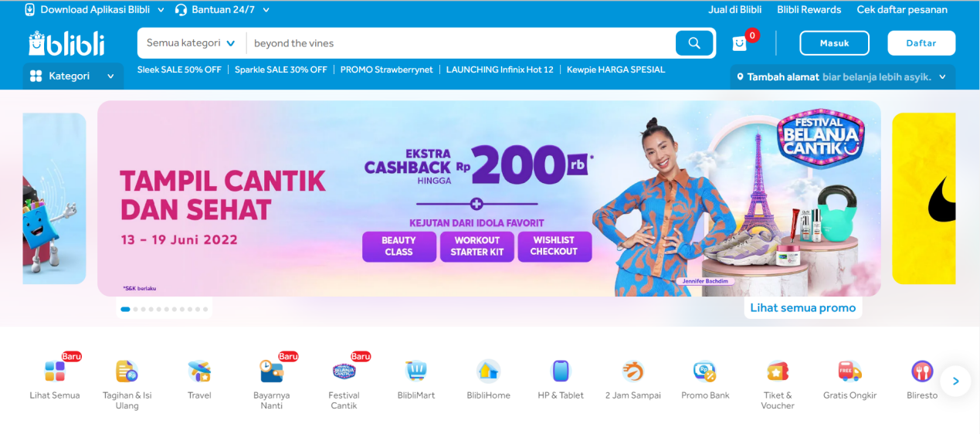Screen dimensions: 980x434
Task: Open the shopping bag cart icon
Action: point(740,43)
